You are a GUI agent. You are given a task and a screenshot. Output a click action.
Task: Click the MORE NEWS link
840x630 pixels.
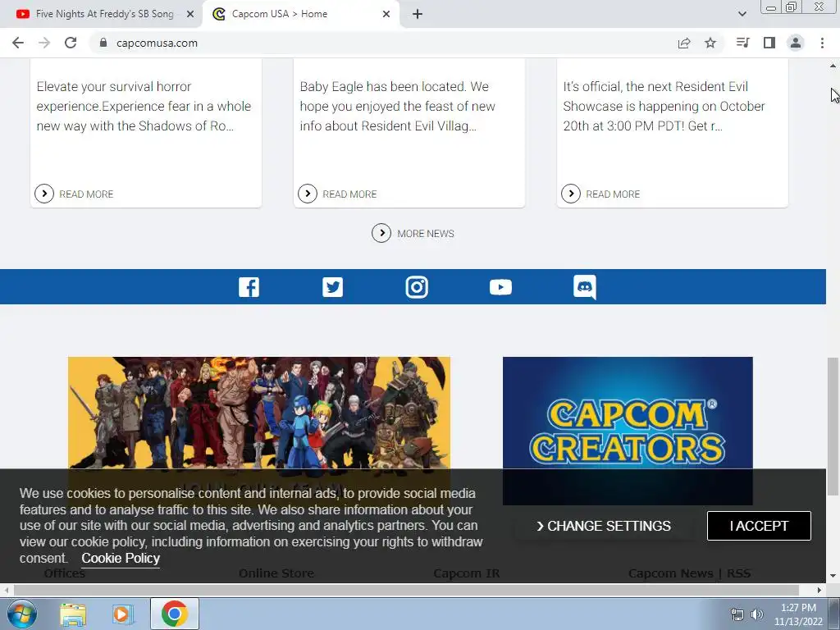click(x=426, y=234)
